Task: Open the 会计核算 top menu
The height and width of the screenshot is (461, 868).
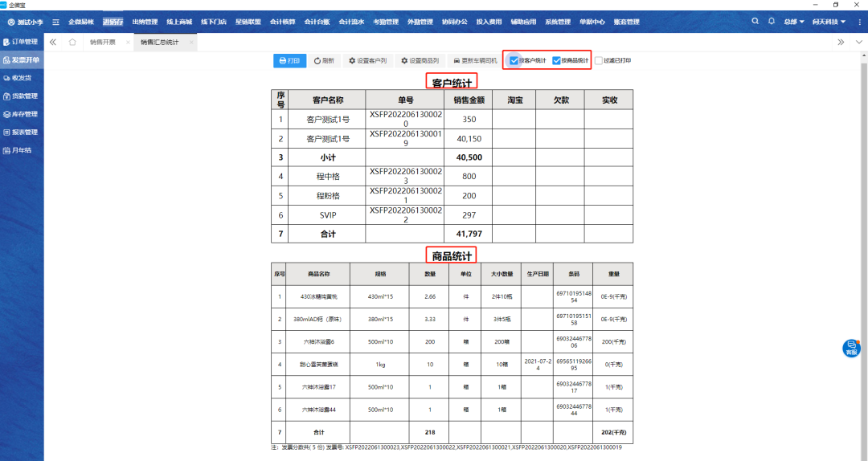Action: pos(281,22)
